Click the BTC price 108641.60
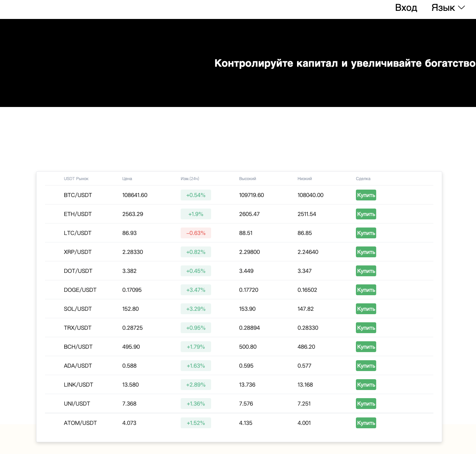The height and width of the screenshot is (454, 476). [135, 195]
